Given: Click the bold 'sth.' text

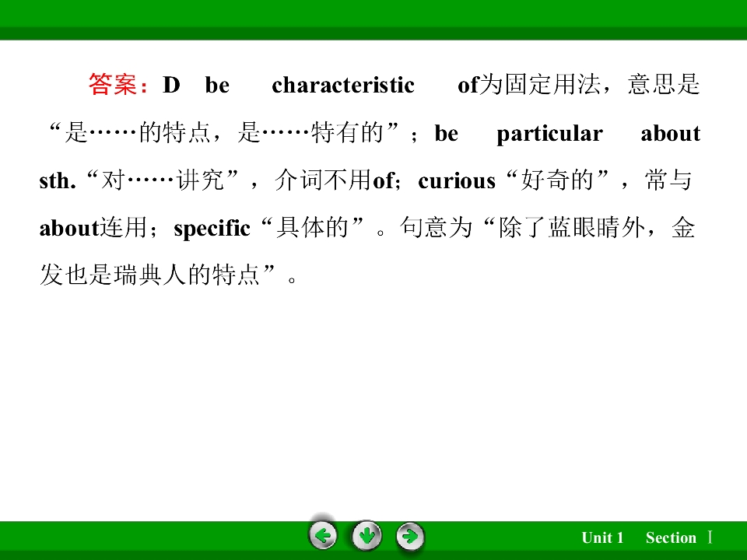Looking at the screenshot, I should (58, 181).
